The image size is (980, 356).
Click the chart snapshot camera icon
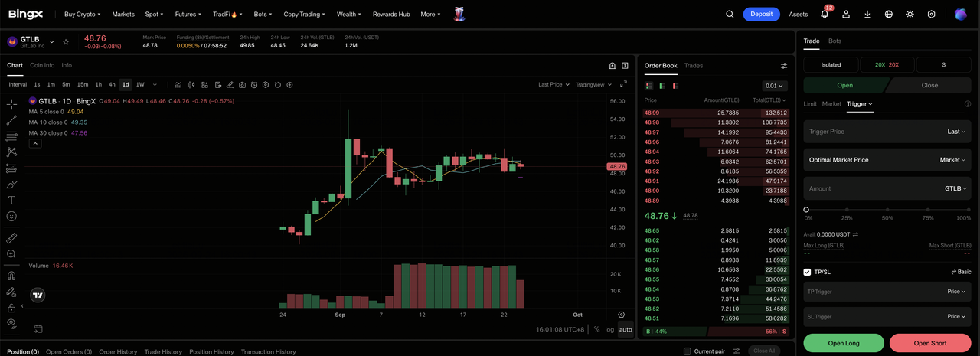[242, 85]
